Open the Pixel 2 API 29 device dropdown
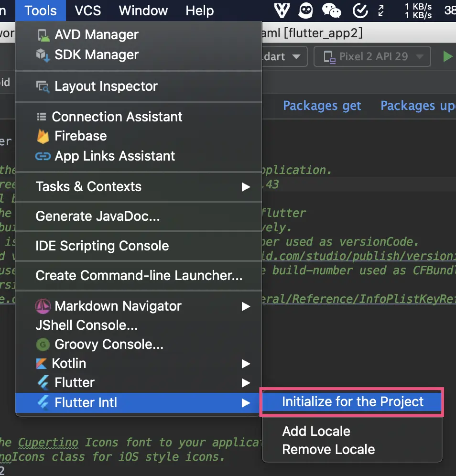The width and height of the screenshot is (456, 476). (372, 56)
